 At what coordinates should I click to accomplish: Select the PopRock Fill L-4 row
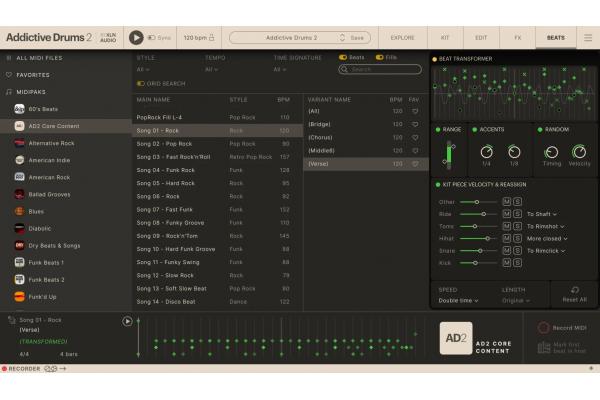(x=217, y=118)
